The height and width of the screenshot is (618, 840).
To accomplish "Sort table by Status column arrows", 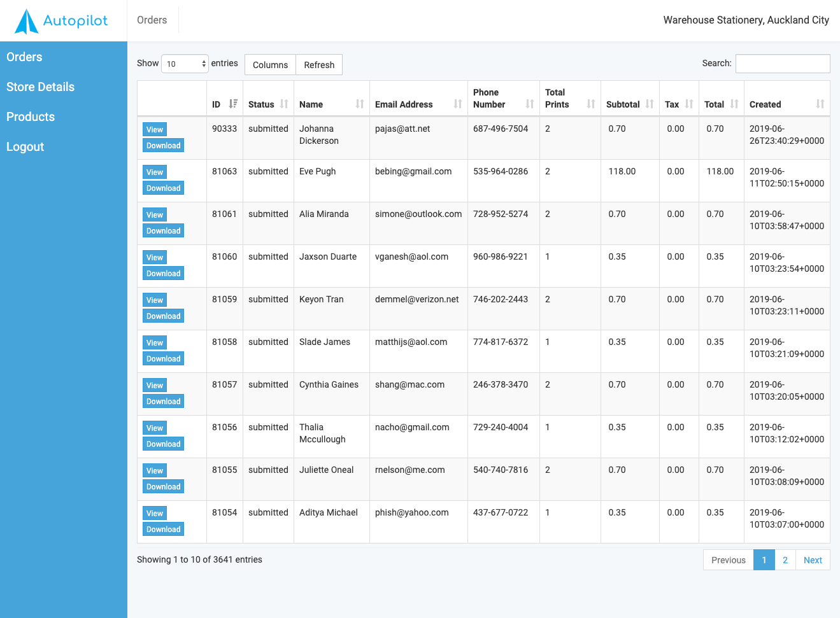I will [284, 104].
